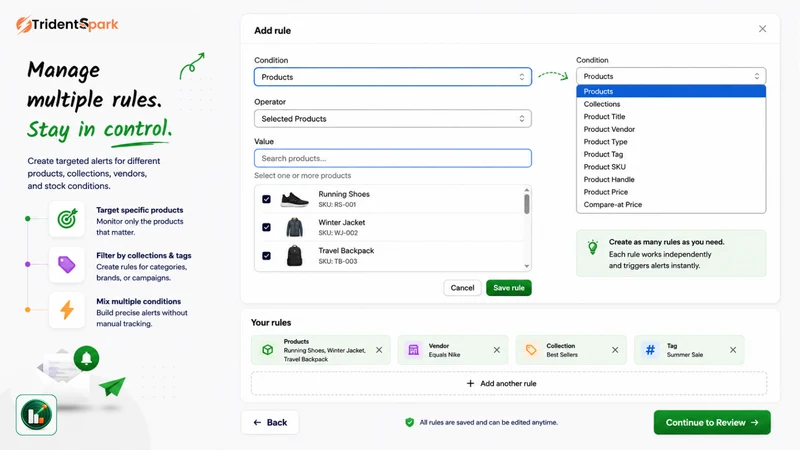Click Continue to Review
Screen dimensions: 800x450
pos(712,422)
